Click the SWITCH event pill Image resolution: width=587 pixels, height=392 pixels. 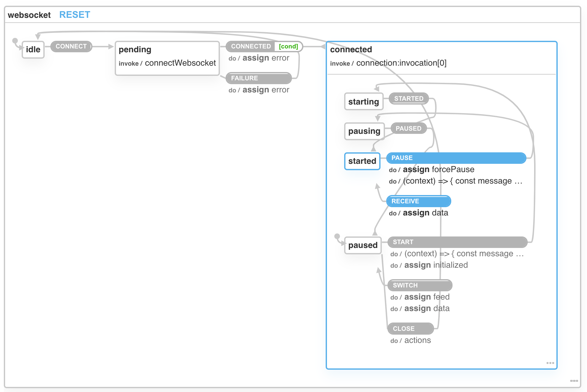click(419, 286)
